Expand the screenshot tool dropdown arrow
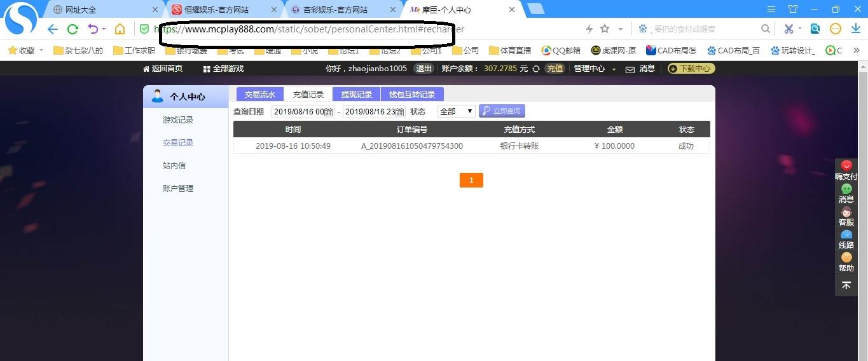The height and width of the screenshot is (361, 868). (x=800, y=29)
